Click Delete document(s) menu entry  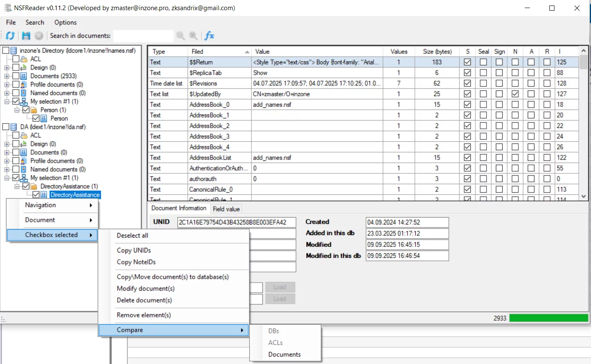tap(144, 300)
